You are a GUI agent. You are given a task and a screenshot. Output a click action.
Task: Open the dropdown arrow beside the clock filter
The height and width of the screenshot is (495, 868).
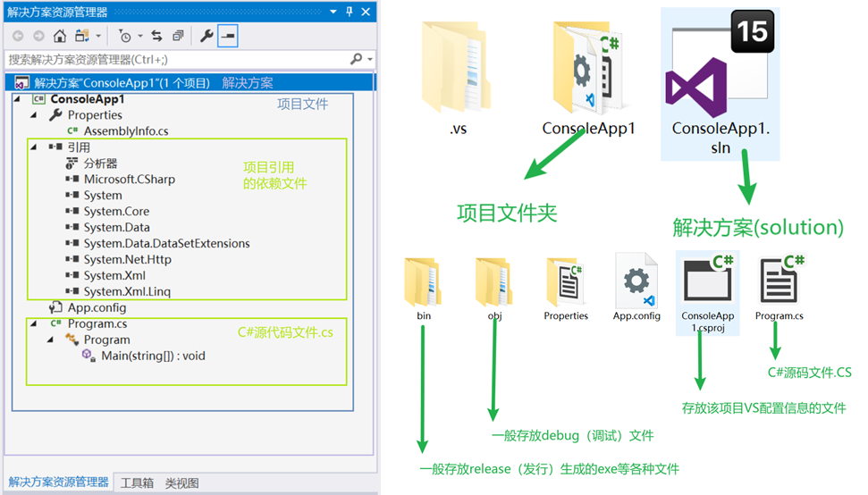(140, 36)
